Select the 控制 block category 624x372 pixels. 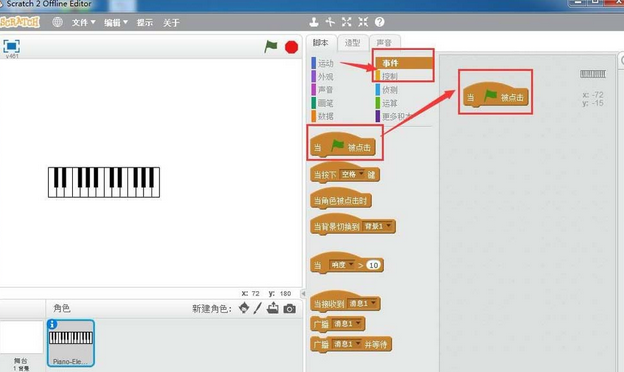pos(387,76)
